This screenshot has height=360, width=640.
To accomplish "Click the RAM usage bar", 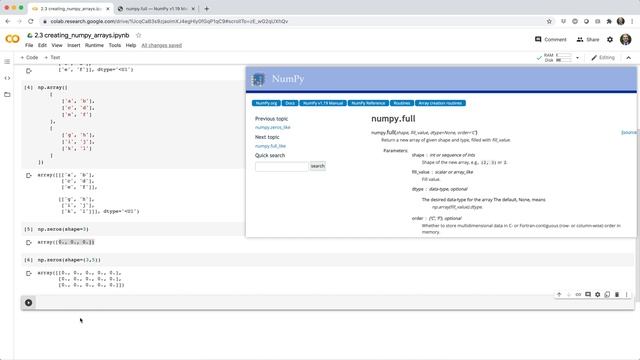I will pyautogui.click(x=564, y=55).
